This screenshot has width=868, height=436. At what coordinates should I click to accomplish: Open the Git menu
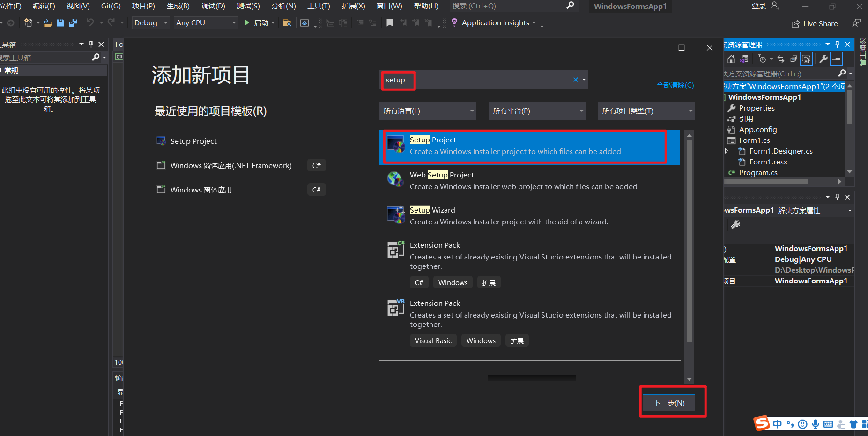[111, 6]
